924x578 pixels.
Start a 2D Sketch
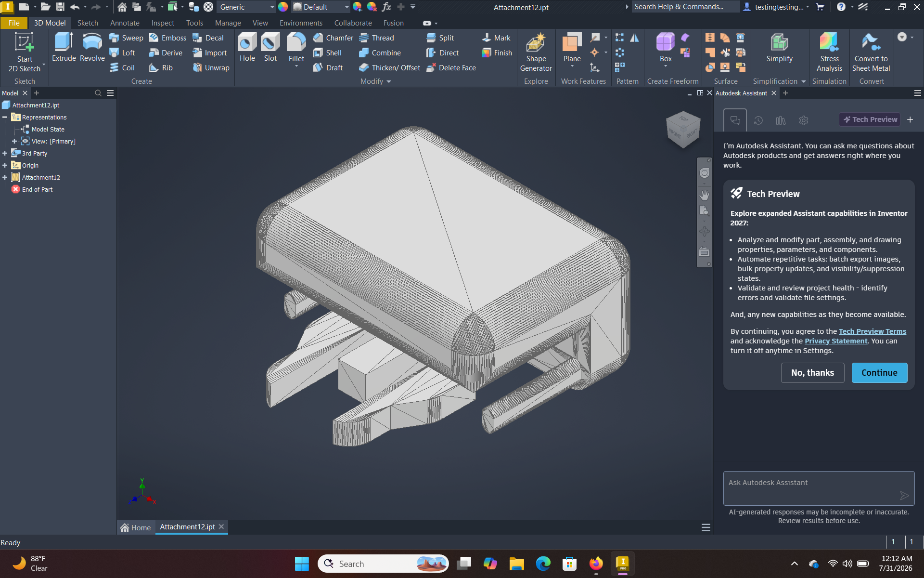coord(24,52)
